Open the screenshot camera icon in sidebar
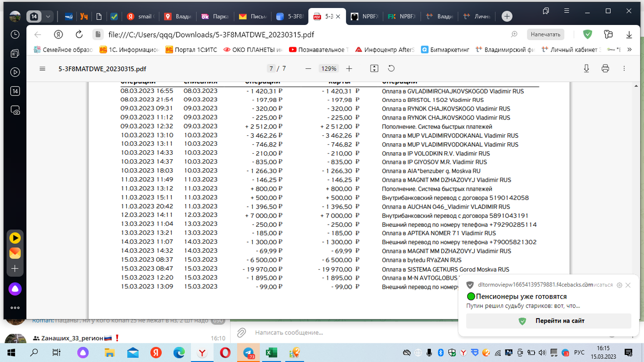This screenshot has height=362, width=644. coord(15,110)
